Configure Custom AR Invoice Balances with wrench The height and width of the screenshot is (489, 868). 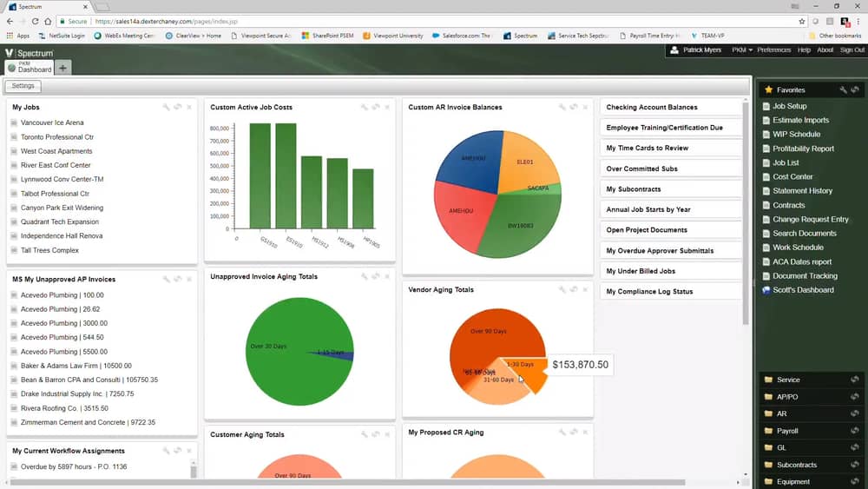tap(562, 107)
